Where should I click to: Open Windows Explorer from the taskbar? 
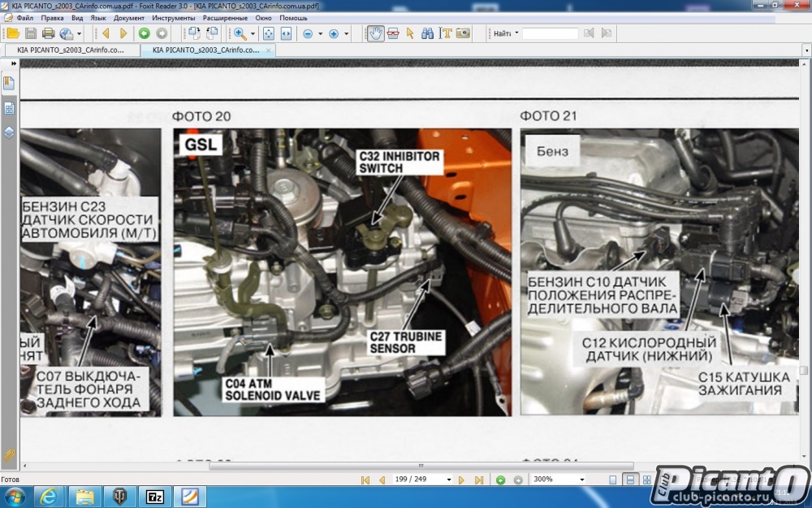(x=84, y=497)
